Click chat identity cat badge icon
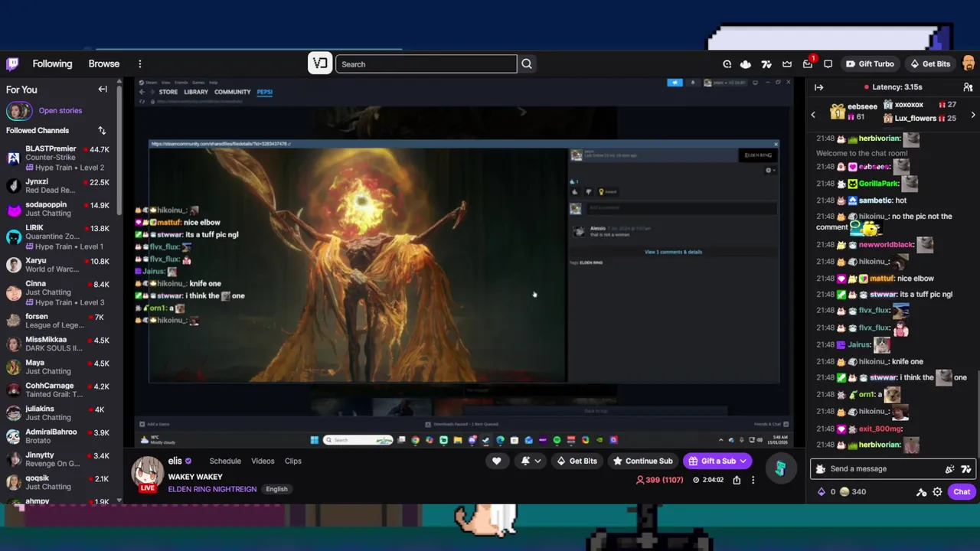Screen dimensions: 980x551 tap(821, 469)
